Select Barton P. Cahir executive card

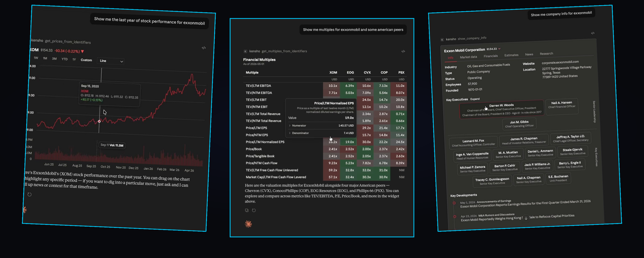click(x=505, y=167)
